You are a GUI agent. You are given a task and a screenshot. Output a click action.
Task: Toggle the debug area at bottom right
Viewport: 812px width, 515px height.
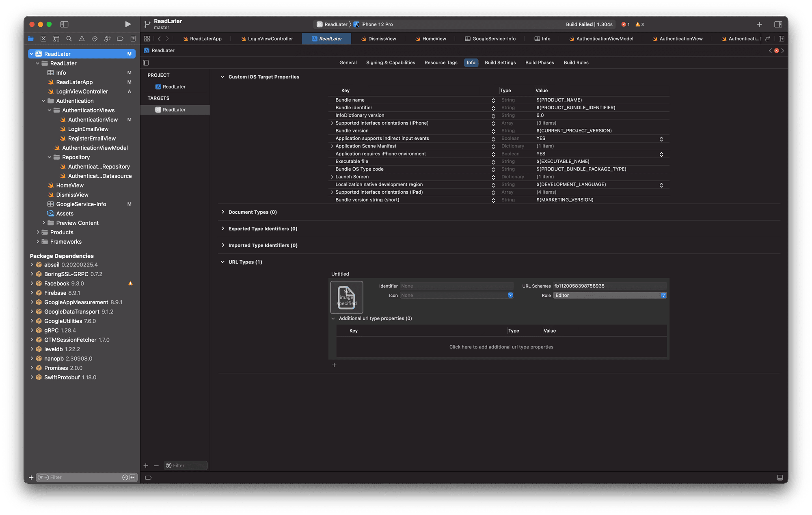point(780,478)
